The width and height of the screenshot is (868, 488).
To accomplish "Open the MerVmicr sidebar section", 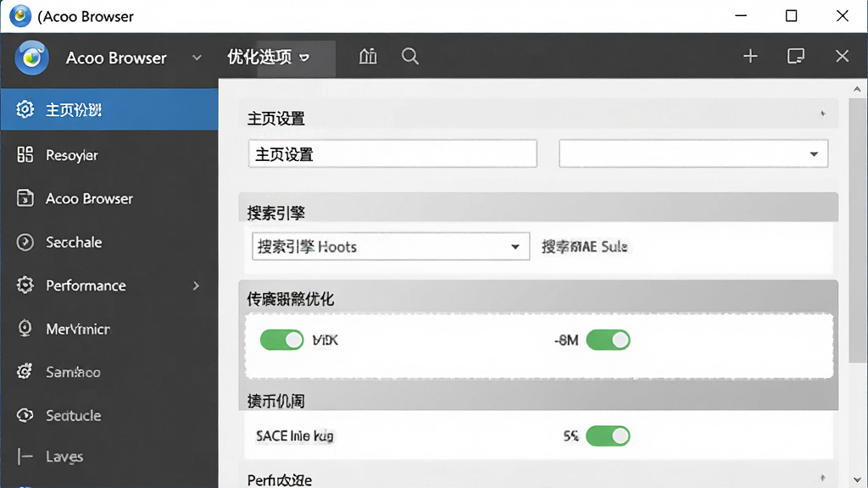I will pyautogui.click(x=109, y=330).
